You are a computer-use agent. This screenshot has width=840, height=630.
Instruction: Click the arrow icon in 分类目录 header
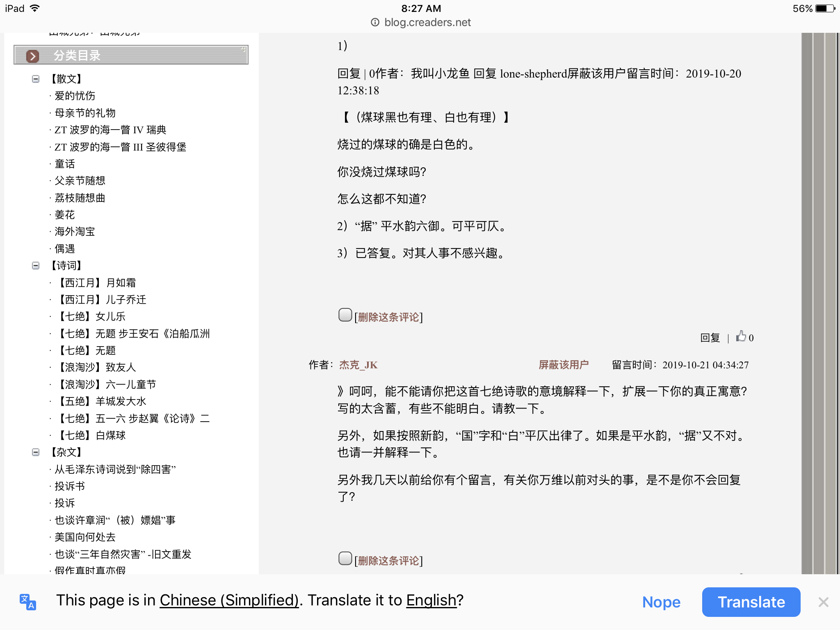click(x=32, y=56)
